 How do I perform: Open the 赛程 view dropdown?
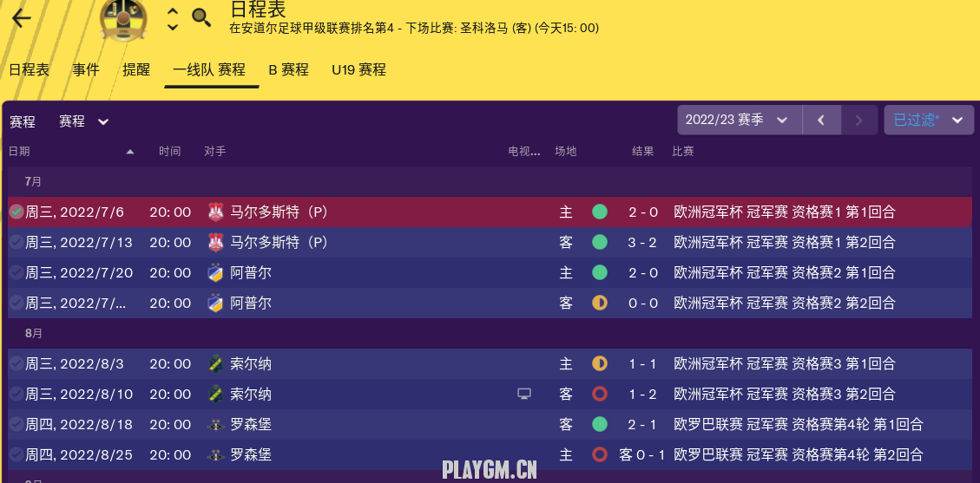[84, 121]
